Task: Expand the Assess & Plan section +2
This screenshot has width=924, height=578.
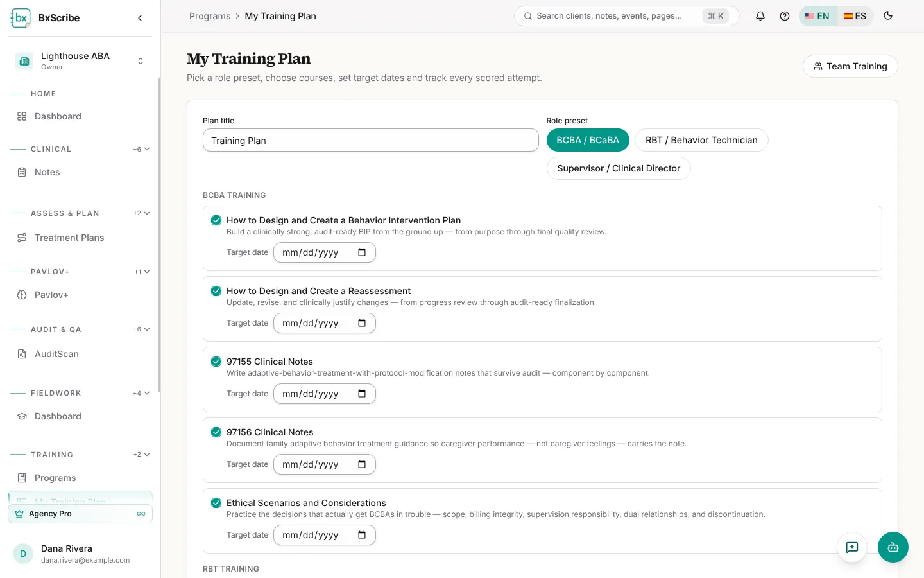Action: (x=142, y=213)
